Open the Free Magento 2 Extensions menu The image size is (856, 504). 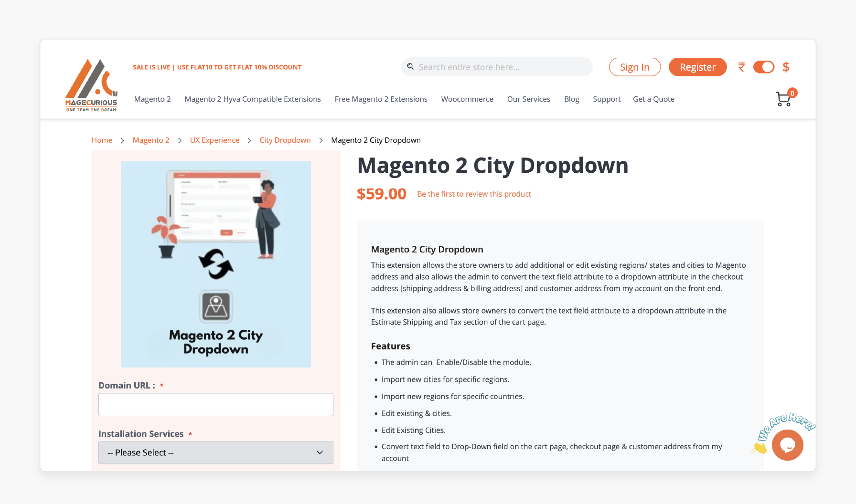(x=381, y=99)
